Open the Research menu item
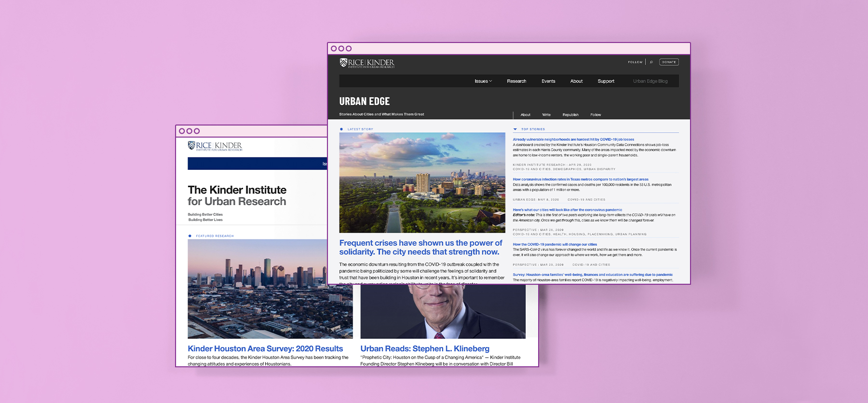Image resolution: width=868 pixels, height=403 pixels. point(516,81)
